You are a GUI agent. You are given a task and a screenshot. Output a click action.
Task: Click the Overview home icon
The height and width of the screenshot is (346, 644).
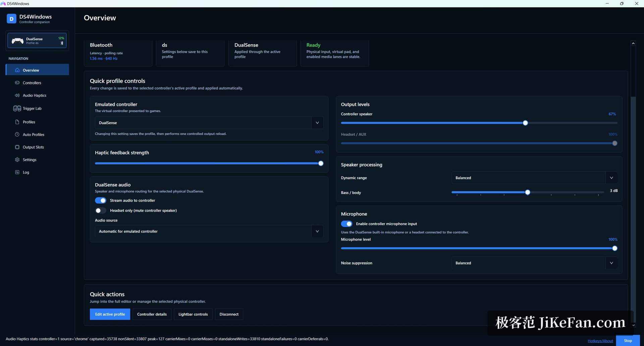17,70
